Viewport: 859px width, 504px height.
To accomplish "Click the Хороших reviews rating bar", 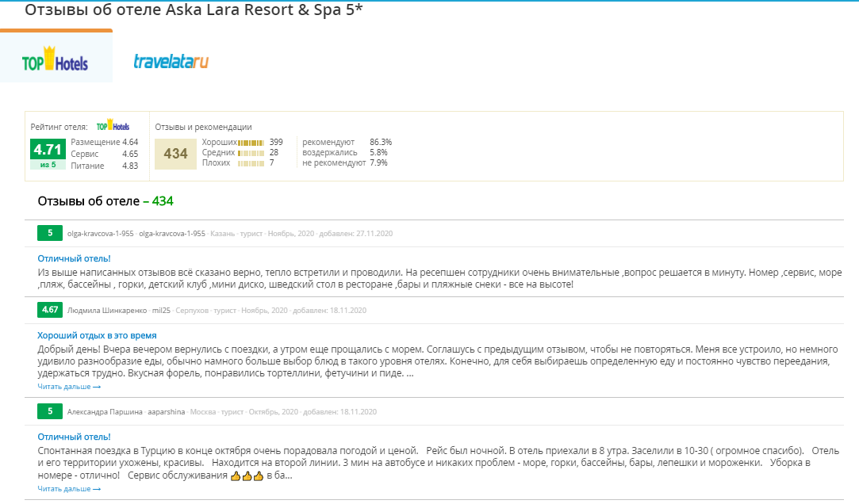I will tap(251, 143).
